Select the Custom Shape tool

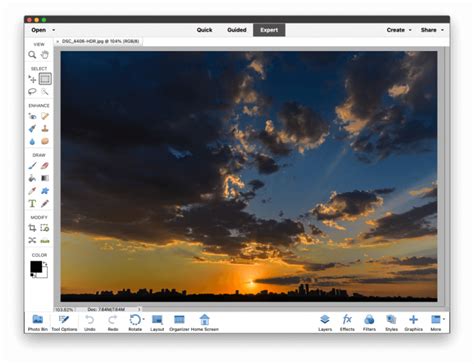coord(45,191)
